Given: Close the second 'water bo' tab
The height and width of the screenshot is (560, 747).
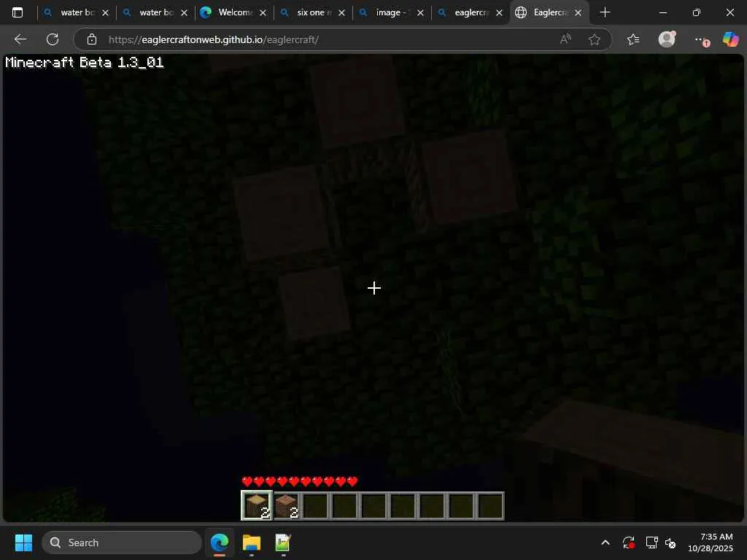Looking at the screenshot, I should coord(184,13).
